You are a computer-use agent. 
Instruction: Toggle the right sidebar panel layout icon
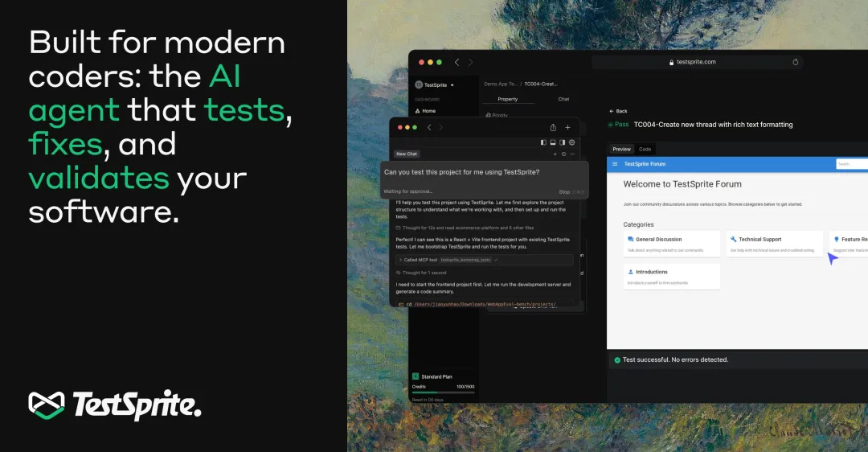563,142
